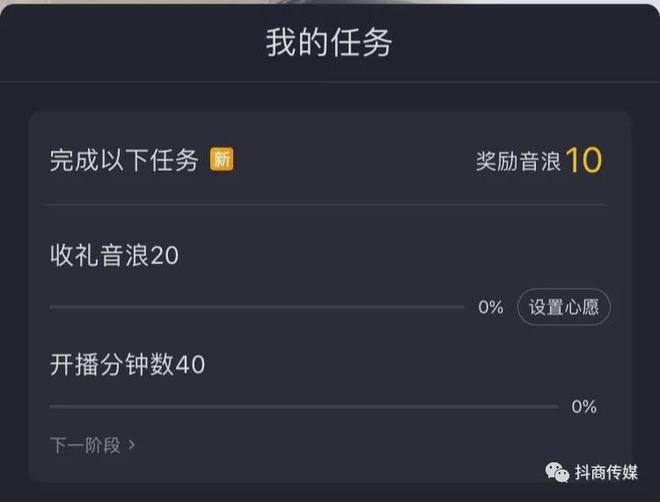Viewport: 660px width, 502px height.
Task: Click the divider line under 我的任务 header
Action: [329, 82]
